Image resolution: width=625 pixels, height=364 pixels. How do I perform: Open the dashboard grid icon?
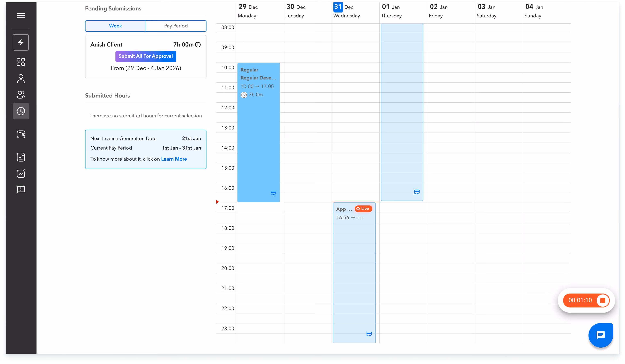21,62
